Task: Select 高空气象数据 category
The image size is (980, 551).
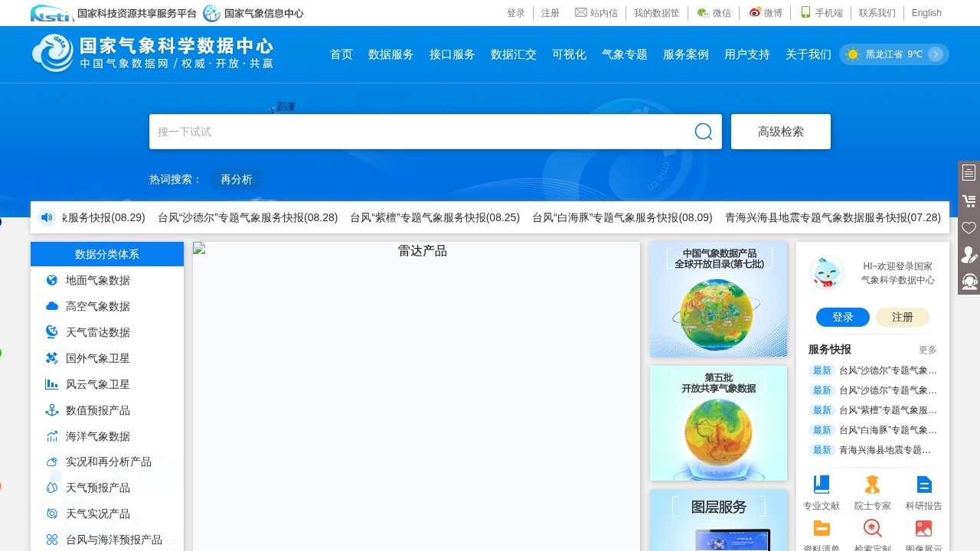Action: [x=98, y=306]
